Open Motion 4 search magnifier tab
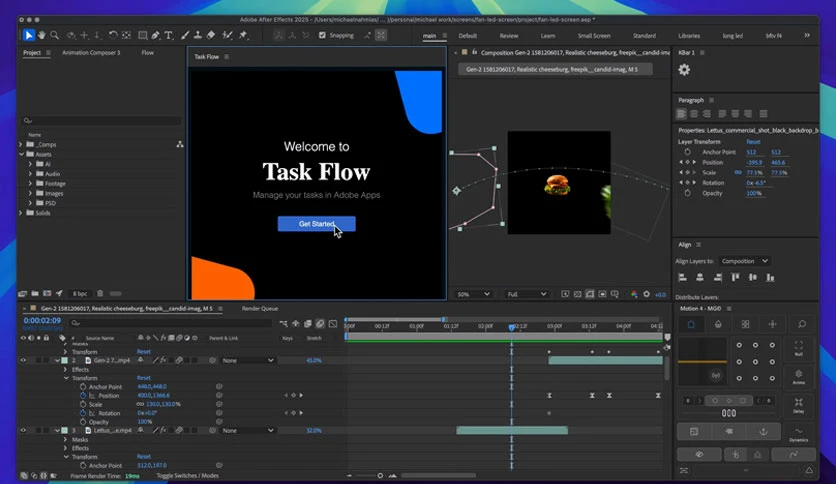Image resolution: width=836 pixels, height=484 pixels. point(801,324)
